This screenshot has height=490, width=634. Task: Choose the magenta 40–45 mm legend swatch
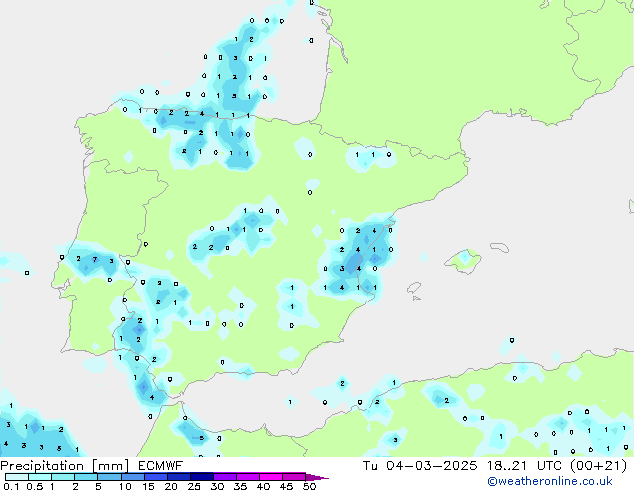tap(271, 477)
